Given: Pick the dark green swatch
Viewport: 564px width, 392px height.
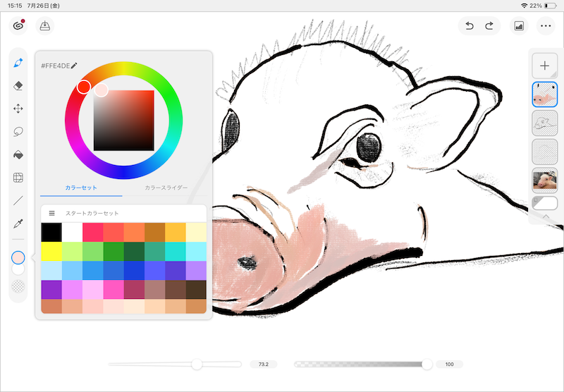Looking at the screenshot, I should [134, 252].
